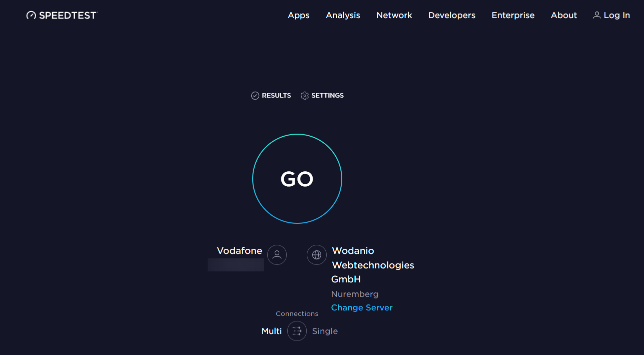
Task: Open the Network menu
Action: [394, 16]
